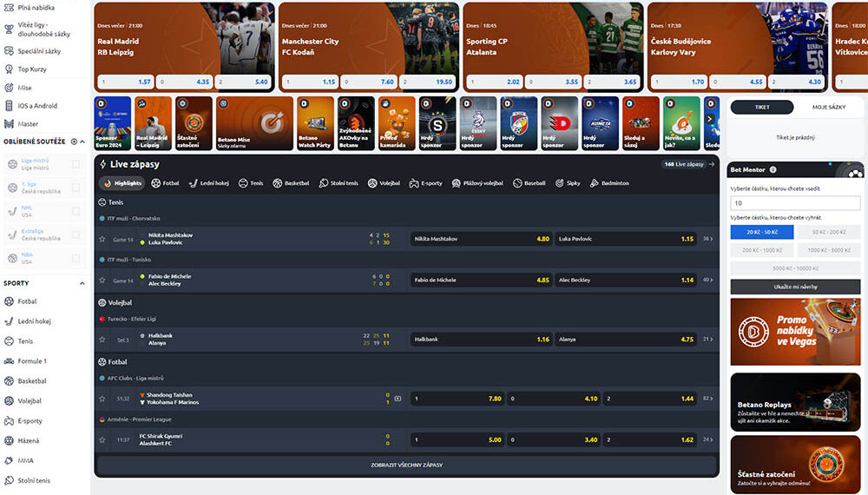Open Promo nabídky ve Vegas banner
Screen dimensions: 868x495
795,333
